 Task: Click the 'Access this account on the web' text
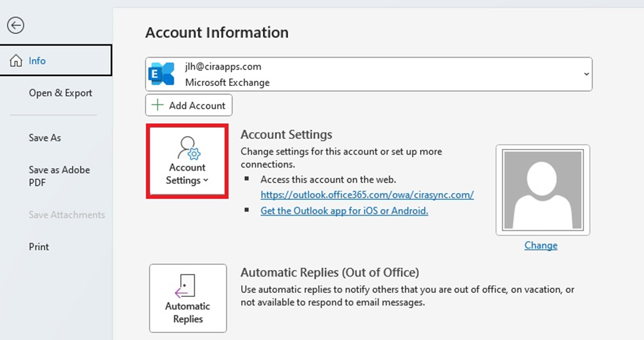328,180
